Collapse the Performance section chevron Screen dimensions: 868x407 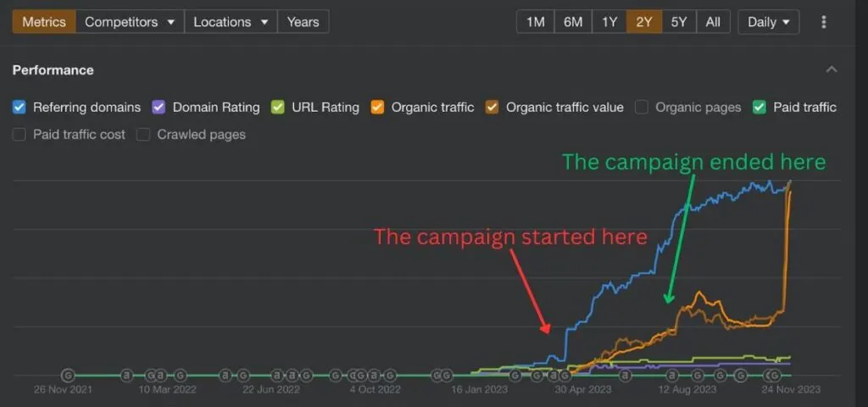coord(832,70)
